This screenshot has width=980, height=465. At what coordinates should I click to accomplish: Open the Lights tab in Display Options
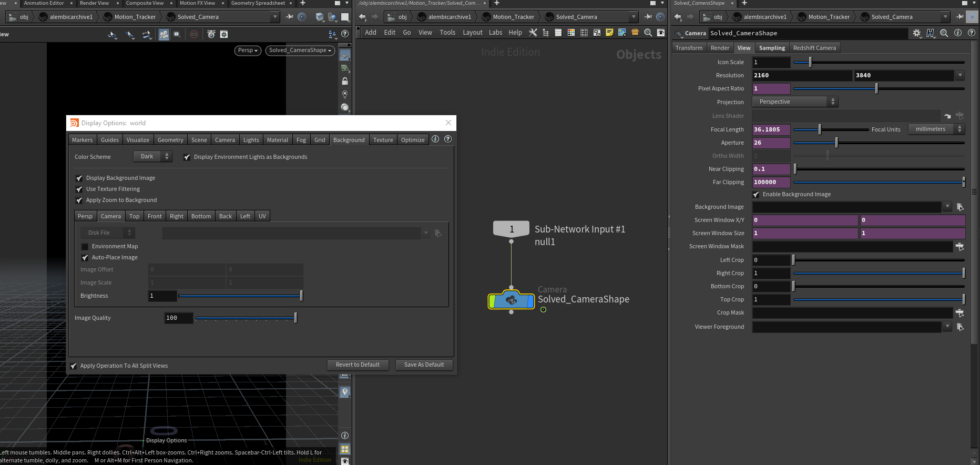pyautogui.click(x=251, y=140)
